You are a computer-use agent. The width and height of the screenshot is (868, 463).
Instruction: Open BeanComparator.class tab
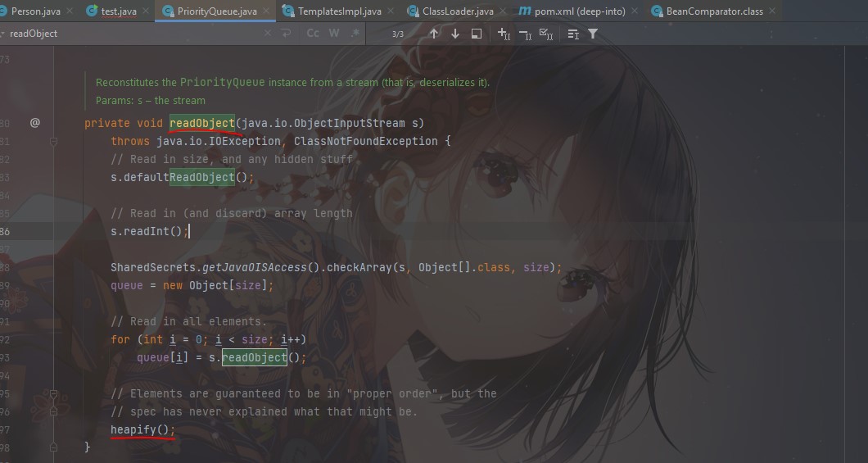pyautogui.click(x=714, y=11)
